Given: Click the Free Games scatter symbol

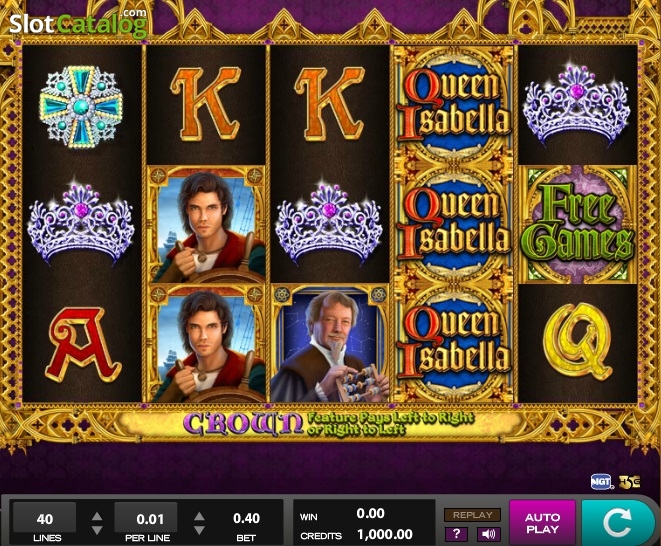Looking at the screenshot, I should 578,224.
